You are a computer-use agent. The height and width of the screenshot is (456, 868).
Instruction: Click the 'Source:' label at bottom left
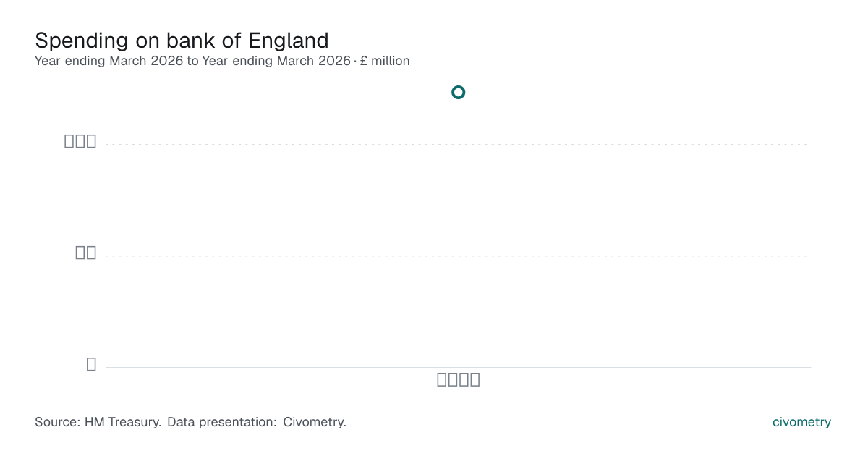coord(58,422)
